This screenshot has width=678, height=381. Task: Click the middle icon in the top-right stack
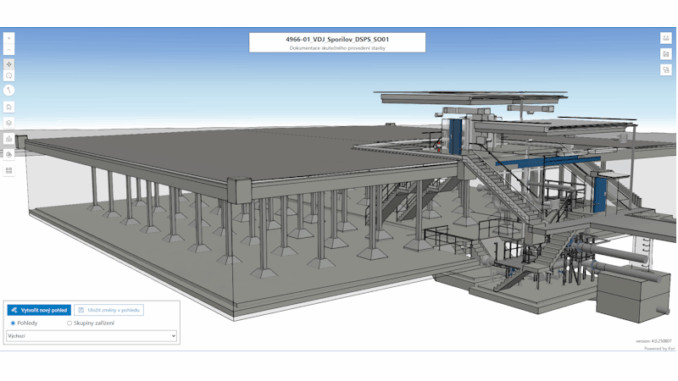coord(666,54)
